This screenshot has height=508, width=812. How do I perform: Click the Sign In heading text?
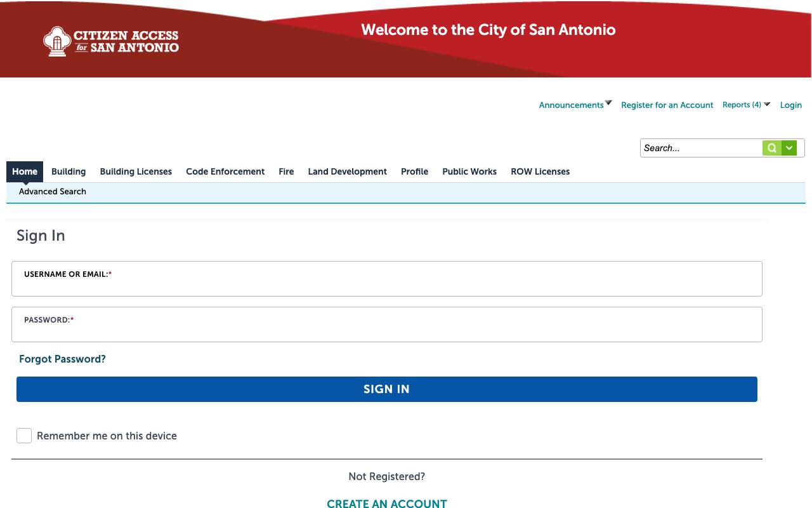tap(41, 236)
